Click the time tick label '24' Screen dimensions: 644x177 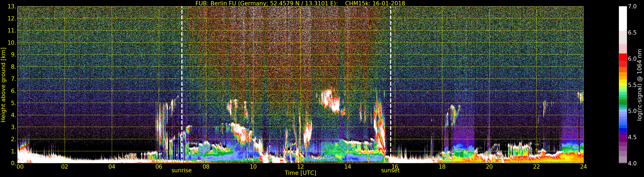pos(583,167)
